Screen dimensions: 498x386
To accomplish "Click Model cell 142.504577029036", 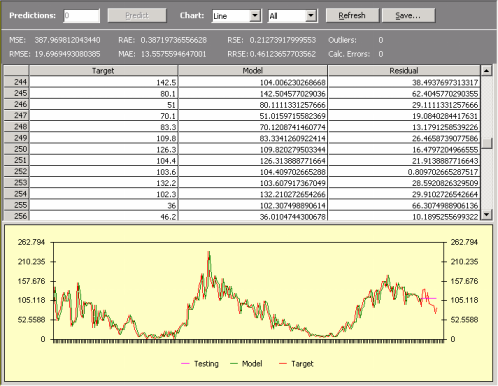I will (253, 94).
